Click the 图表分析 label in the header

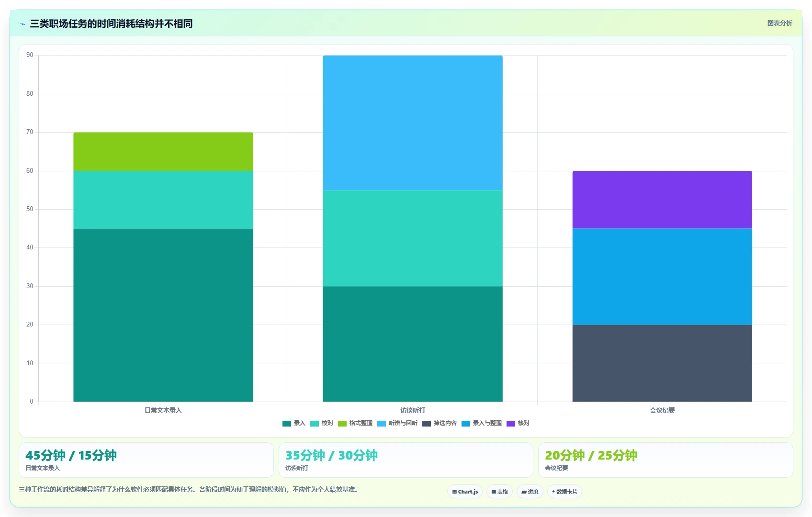(779, 23)
